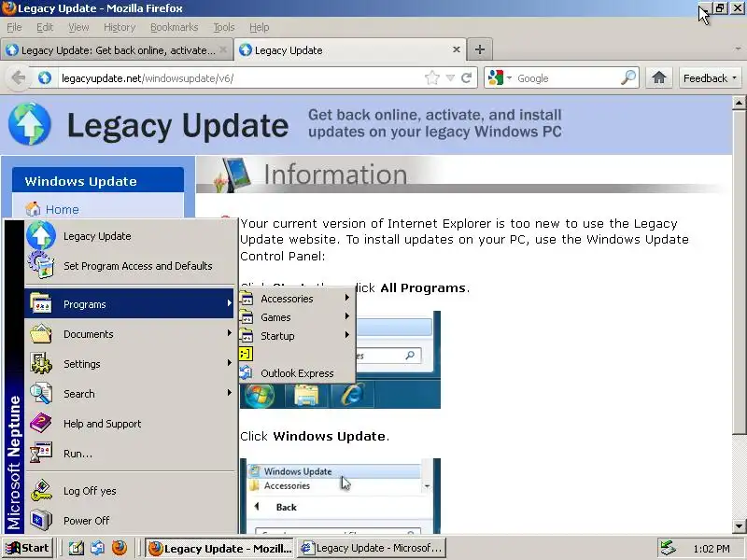This screenshot has height=560, width=747.
Task: Click the Outlook Express icon in Programs submenu
Action: [x=246, y=372]
